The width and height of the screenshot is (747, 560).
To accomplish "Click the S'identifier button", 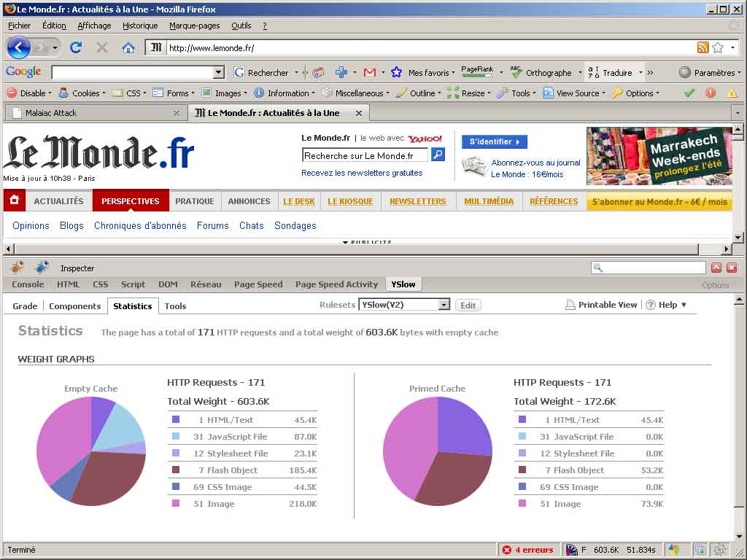I will click(494, 141).
